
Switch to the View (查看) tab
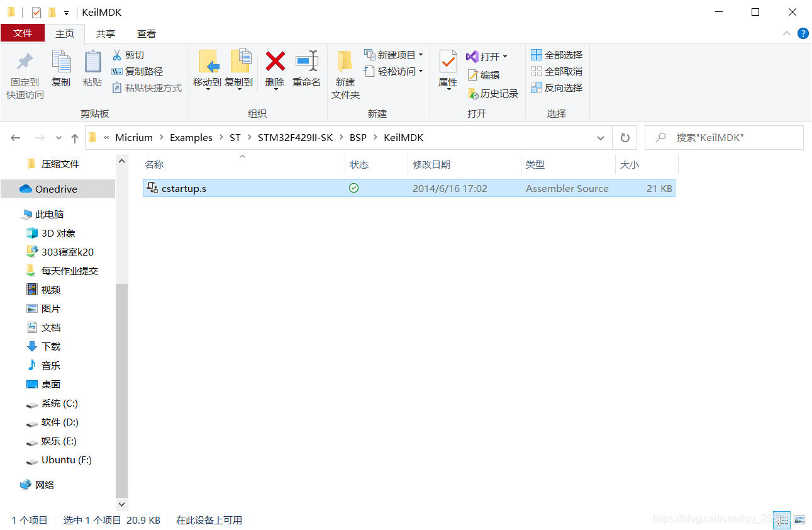[x=147, y=33]
